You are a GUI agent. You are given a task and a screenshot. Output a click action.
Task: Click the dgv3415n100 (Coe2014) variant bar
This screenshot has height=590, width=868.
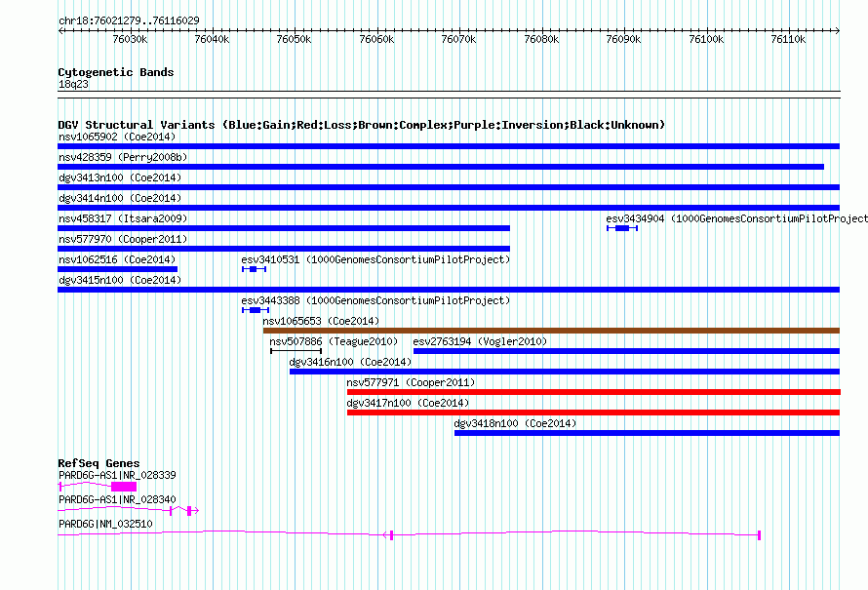click(x=449, y=290)
